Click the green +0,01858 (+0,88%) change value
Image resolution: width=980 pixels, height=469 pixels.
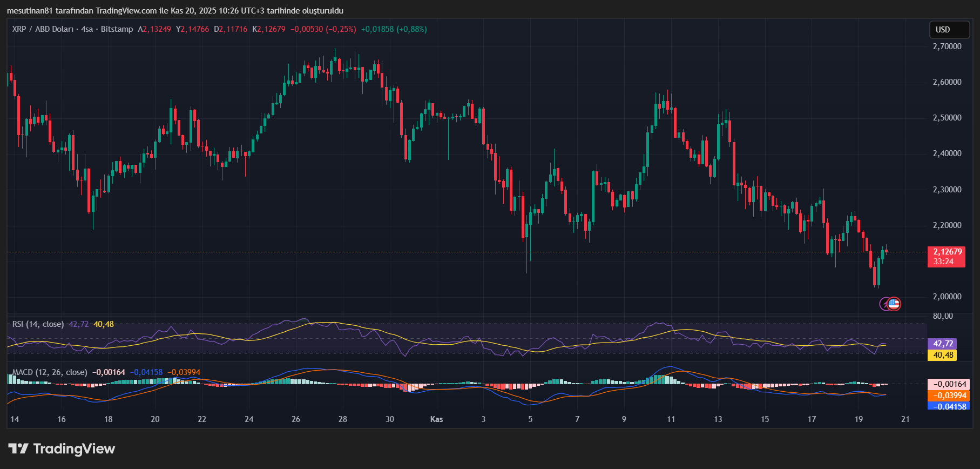394,29
